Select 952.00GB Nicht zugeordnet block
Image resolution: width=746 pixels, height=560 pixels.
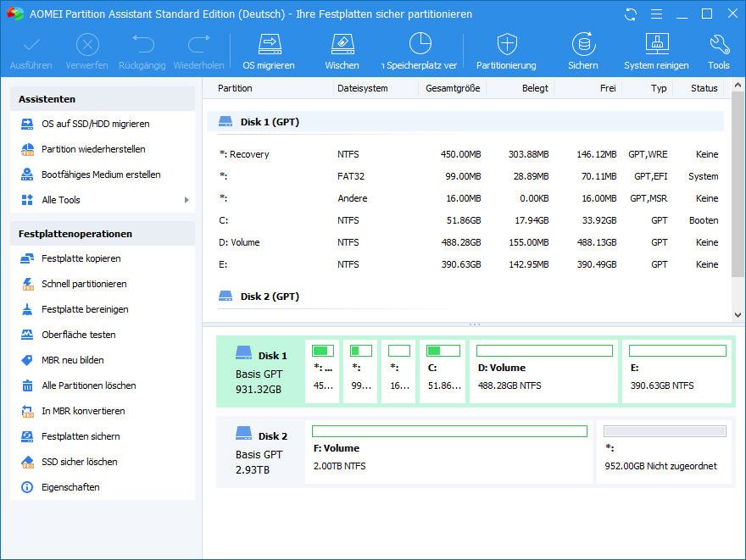pyautogui.click(x=664, y=452)
